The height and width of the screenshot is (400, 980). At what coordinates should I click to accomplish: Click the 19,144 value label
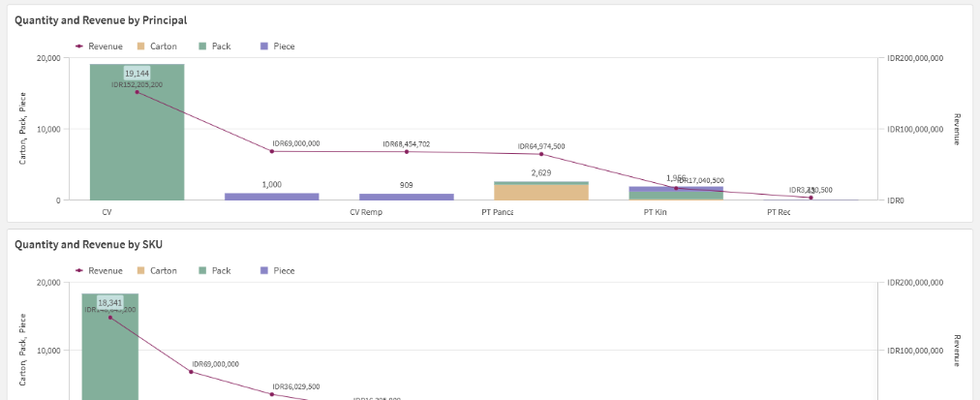click(137, 74)
